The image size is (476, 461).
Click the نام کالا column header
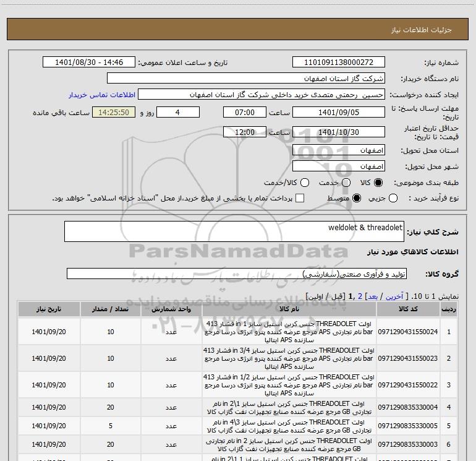(x=289, y=309)
